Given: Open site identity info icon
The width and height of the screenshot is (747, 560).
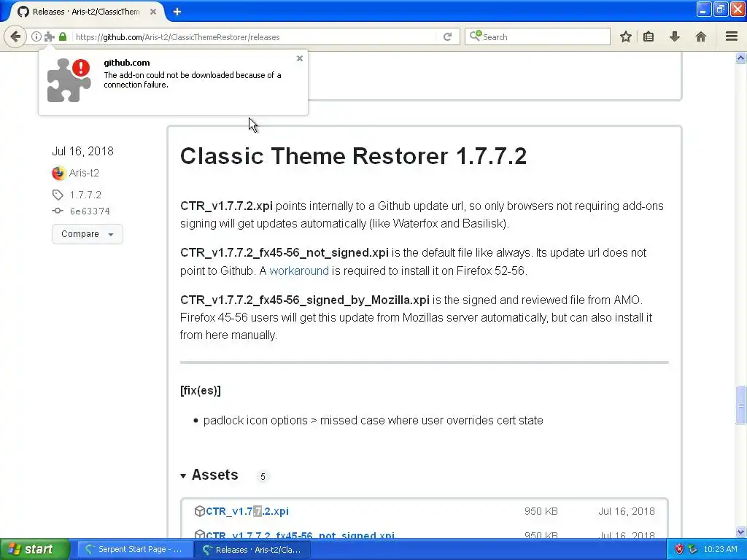Looking at the screenshot, I should coord(36,36).
